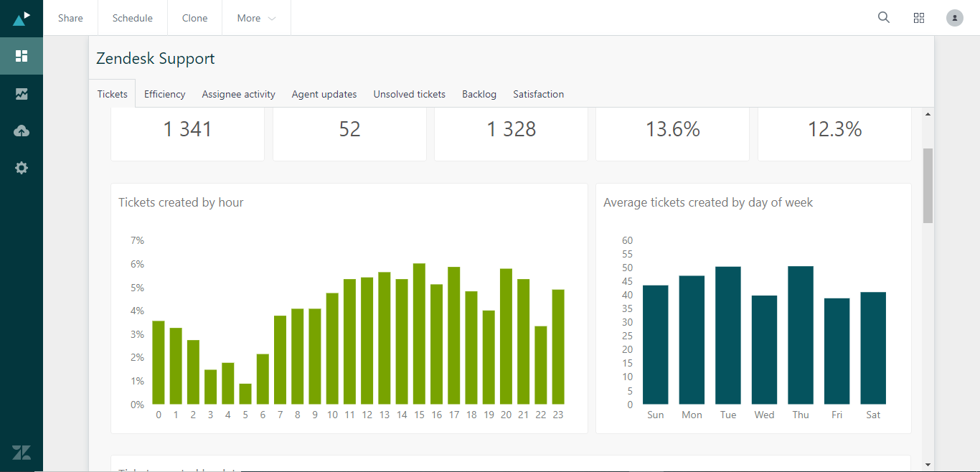Open the Datasets cloud upload icon
The width and height of the screenshot is (980, 472).
pyautogui.click(x=22, y=131)
